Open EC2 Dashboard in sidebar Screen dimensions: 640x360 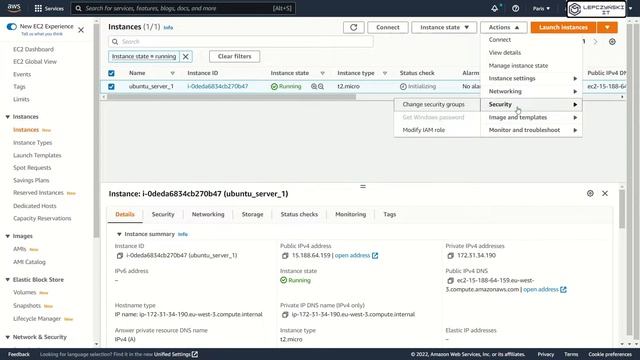point(33,49)
